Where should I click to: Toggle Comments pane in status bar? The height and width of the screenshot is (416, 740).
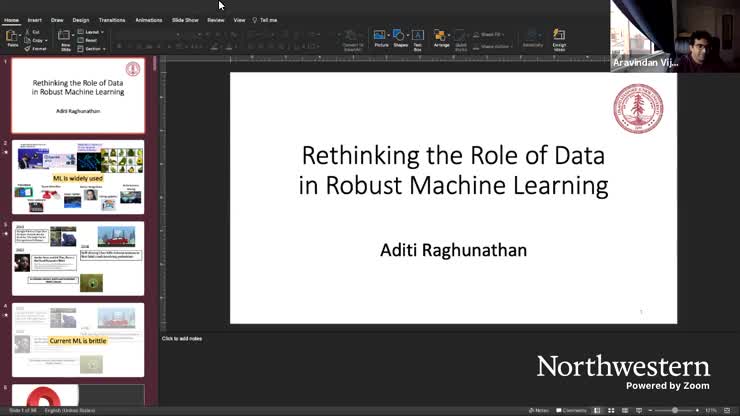[571, 410]
